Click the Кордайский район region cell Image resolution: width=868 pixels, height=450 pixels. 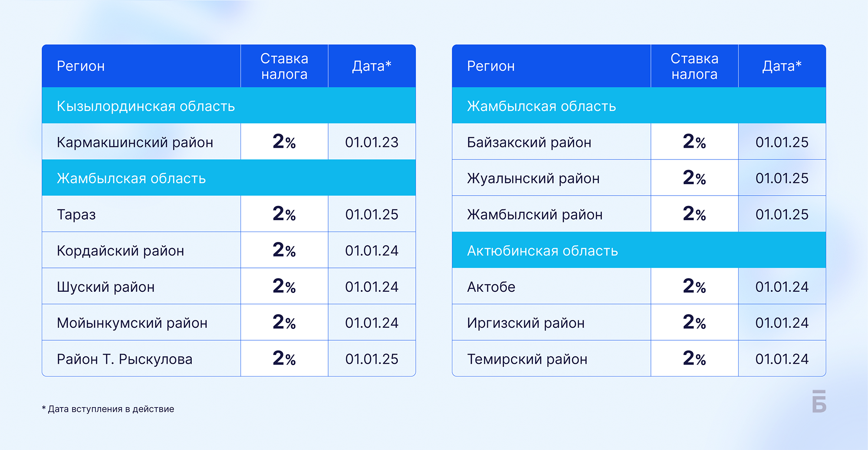pyautogui.click(x=141, y=250)
